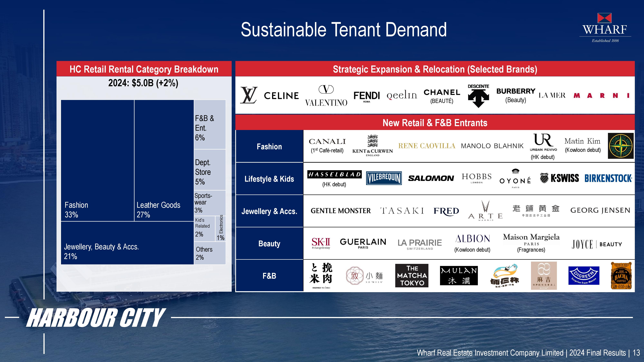Click the Qeelin brand logo
This screenshot has height=362, width=644.
[402, 95]
